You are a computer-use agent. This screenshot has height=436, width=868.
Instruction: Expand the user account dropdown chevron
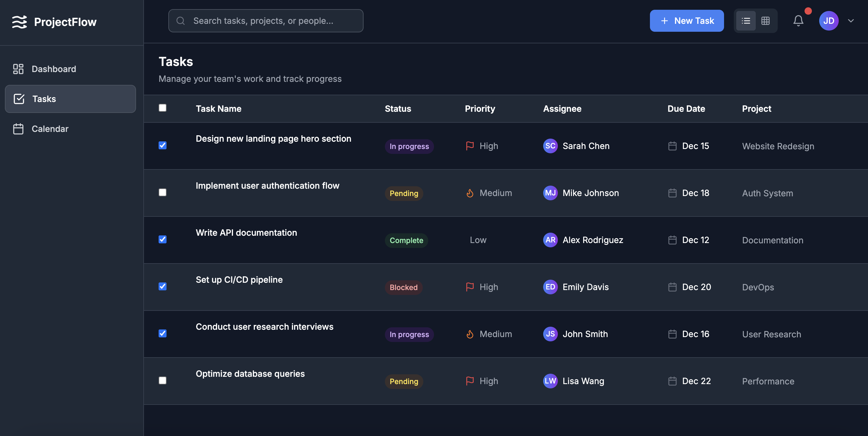click(x=851, y=21)
